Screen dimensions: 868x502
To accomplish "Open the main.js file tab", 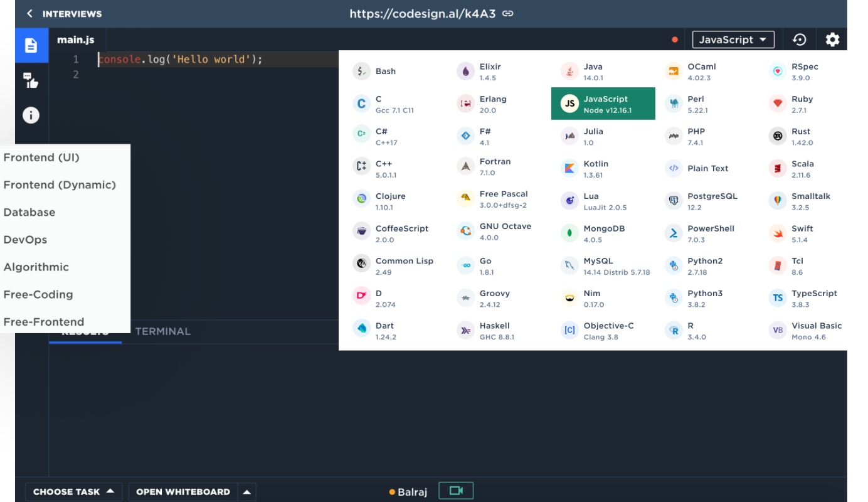I will 76,40.
